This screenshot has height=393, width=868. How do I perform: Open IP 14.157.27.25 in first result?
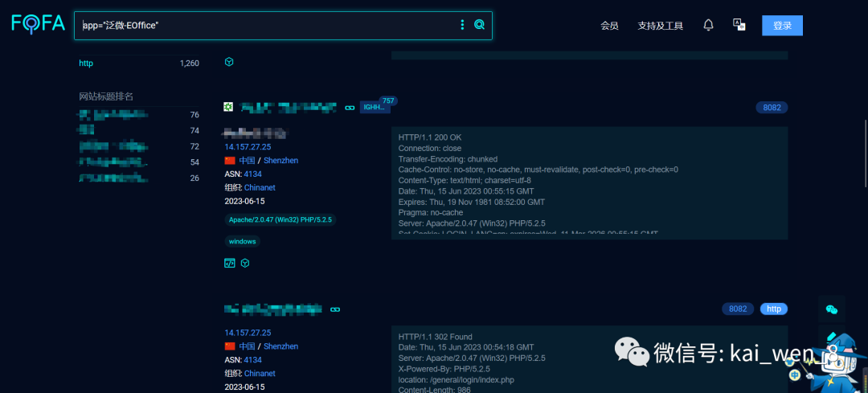coord(248,147)
